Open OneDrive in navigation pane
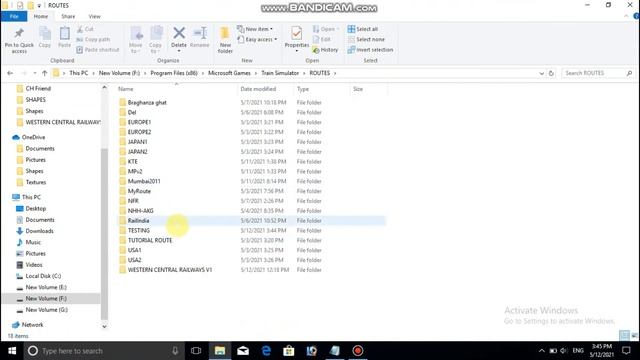This screenshot has width=640, height=360. pyautogui.click(x=33, y=137)
